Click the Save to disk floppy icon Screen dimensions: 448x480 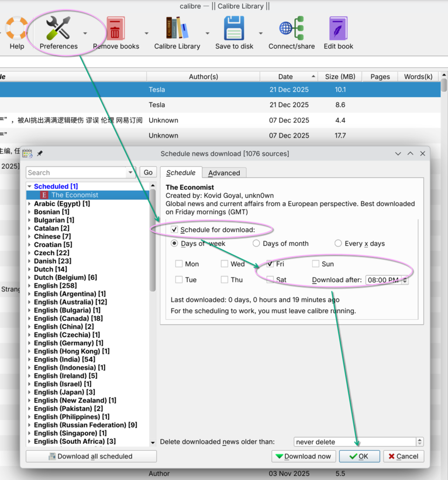[234, 28]
